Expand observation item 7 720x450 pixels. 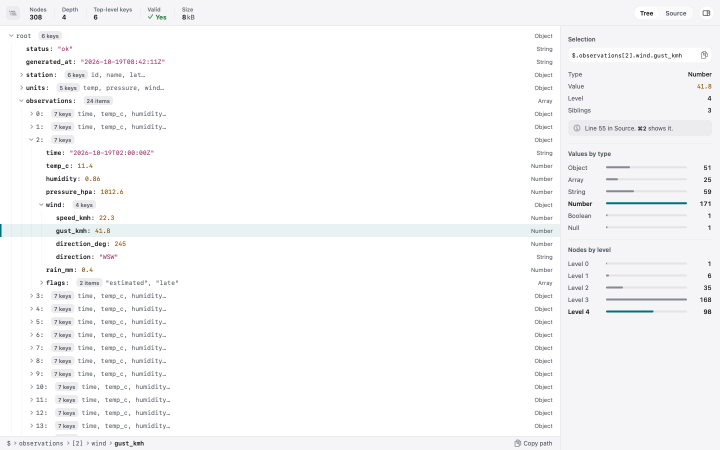click(31, 348)
